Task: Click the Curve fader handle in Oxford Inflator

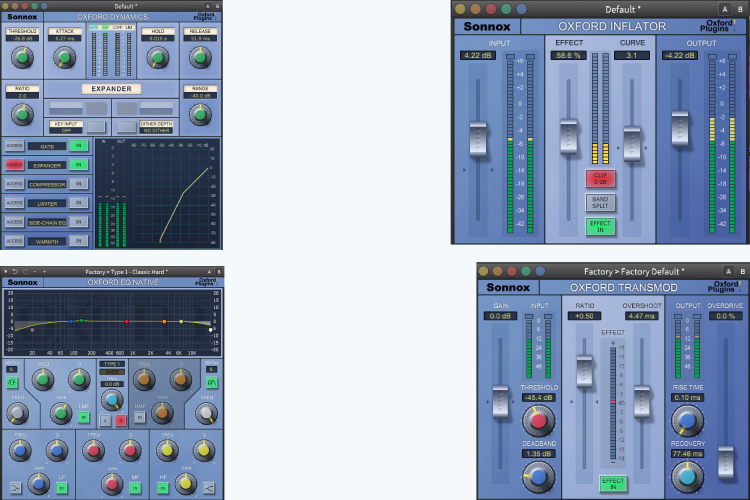Action: coord(632,144)
